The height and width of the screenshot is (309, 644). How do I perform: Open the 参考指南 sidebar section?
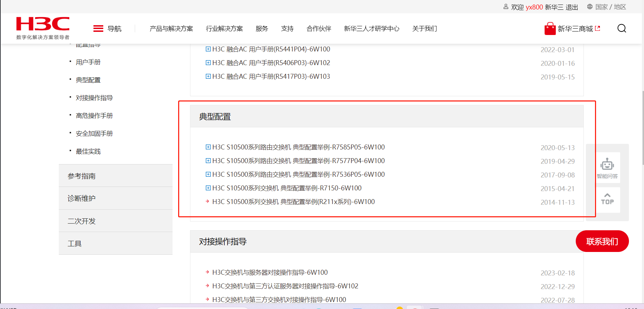pyautogui.click(x=115, y=176)
